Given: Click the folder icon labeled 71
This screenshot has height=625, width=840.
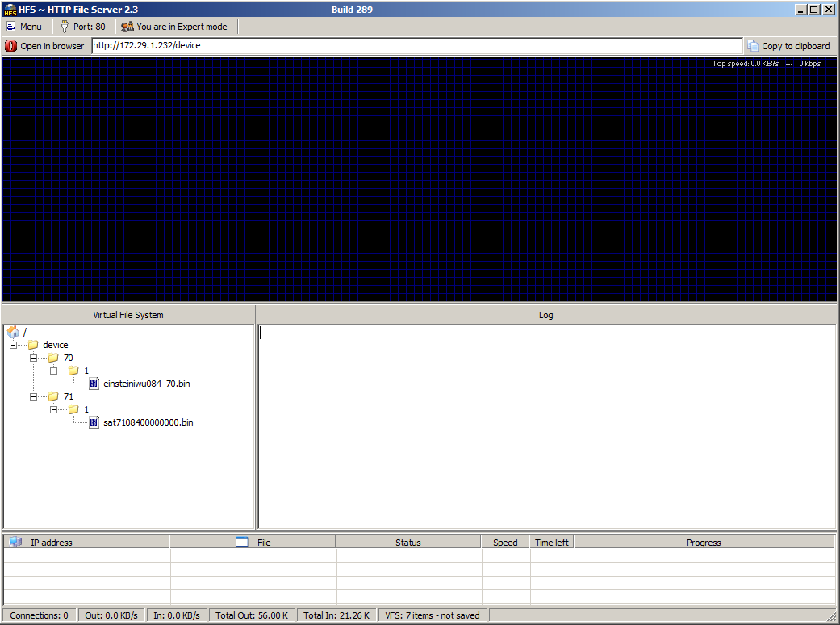Looking at the screenshot, I should coord(53,396).
